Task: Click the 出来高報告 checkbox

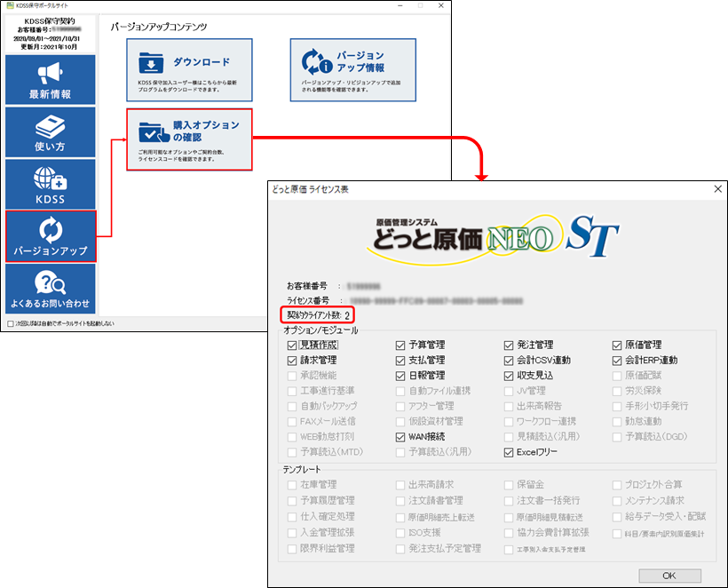Action: click(509, 407)
